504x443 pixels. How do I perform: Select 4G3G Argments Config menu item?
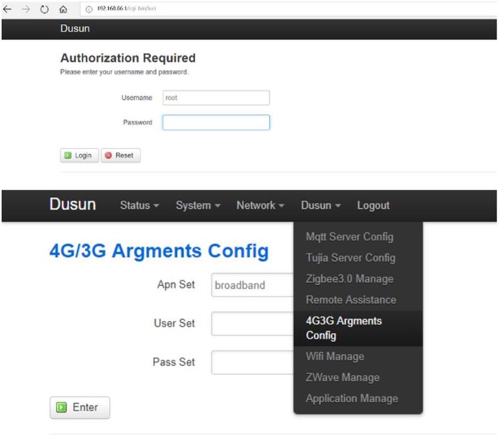(358, 328)
